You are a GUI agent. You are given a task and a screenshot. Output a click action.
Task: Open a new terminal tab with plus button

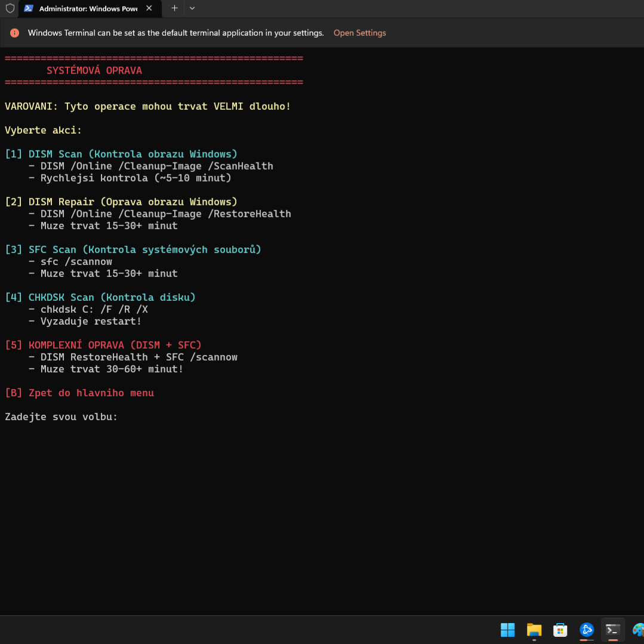click(x=174, y=8)
